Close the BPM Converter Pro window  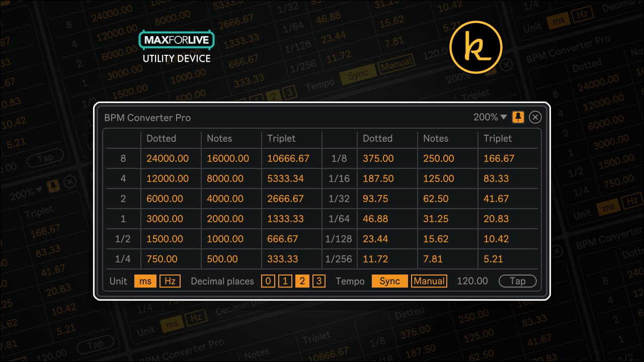(535, 117)
